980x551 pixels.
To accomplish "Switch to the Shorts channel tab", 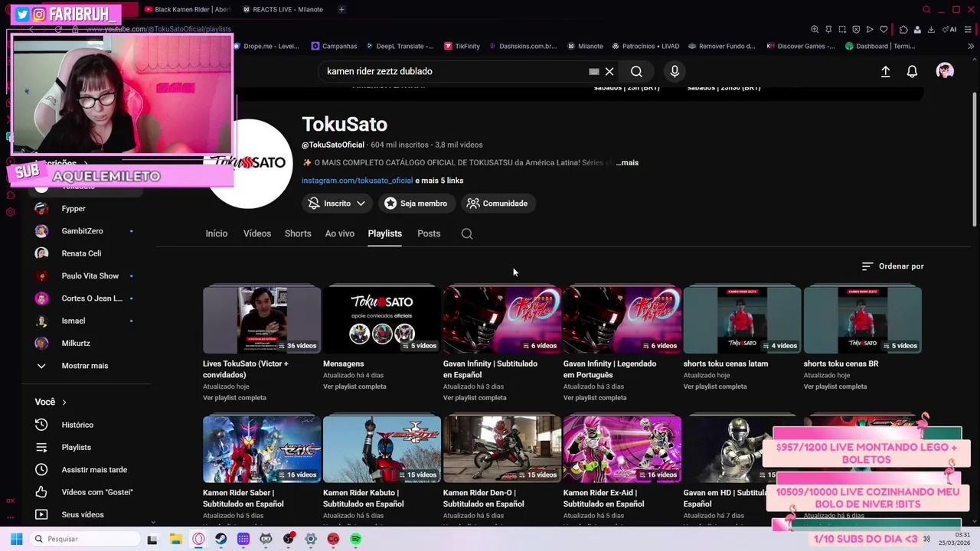I will pyautogui.click(x=298, y=233).
